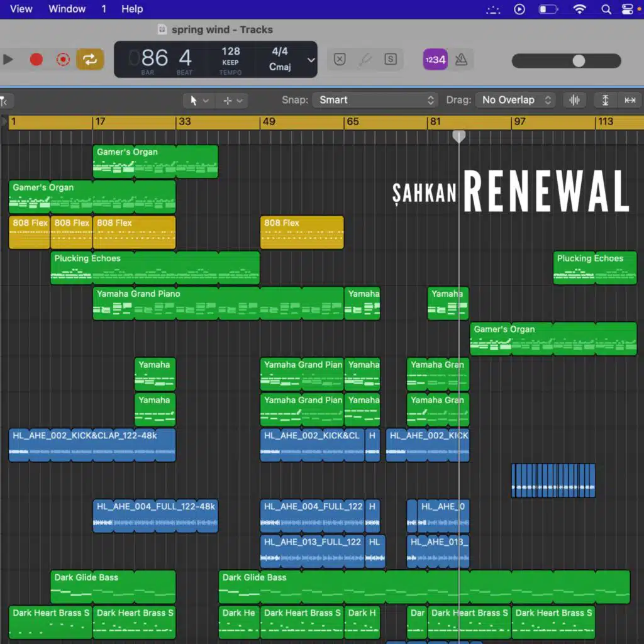This screenshot has height=644, width=644.
Task: Click bar 65 in the ruler
Action: [352, 121]
